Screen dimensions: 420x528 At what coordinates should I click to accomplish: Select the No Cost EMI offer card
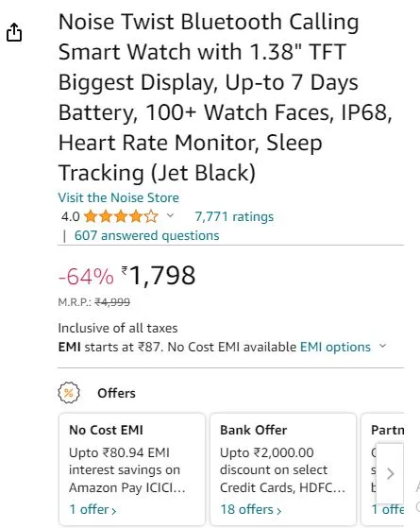132,469
